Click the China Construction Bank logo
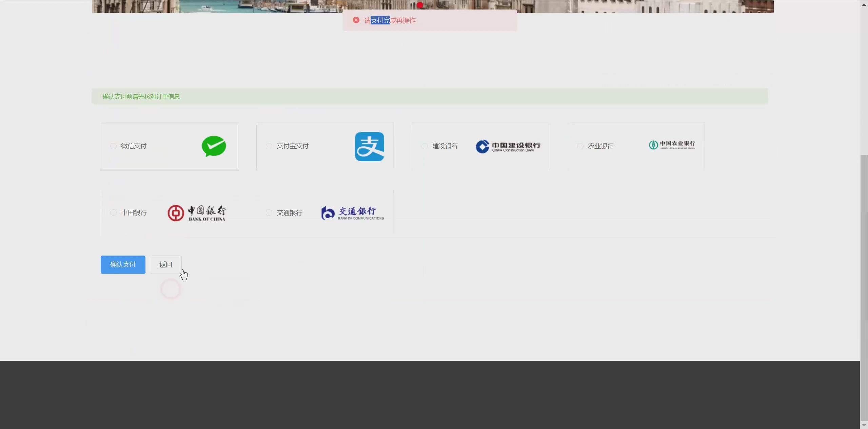868x429 pixels. coord(508,146)
